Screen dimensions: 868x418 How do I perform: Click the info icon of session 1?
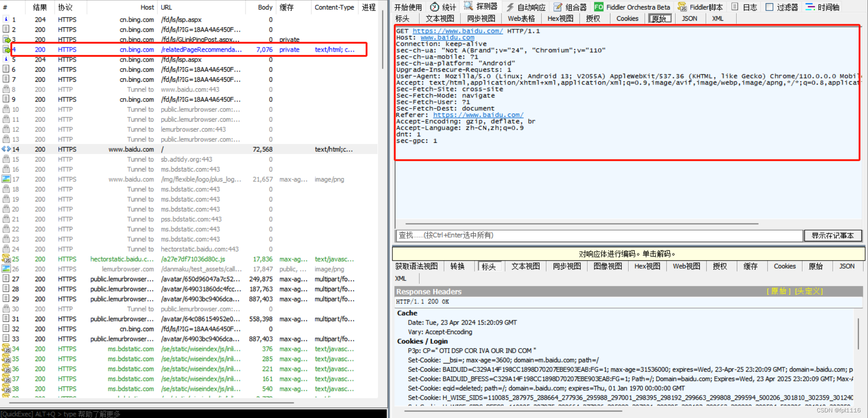coord(6,19)
